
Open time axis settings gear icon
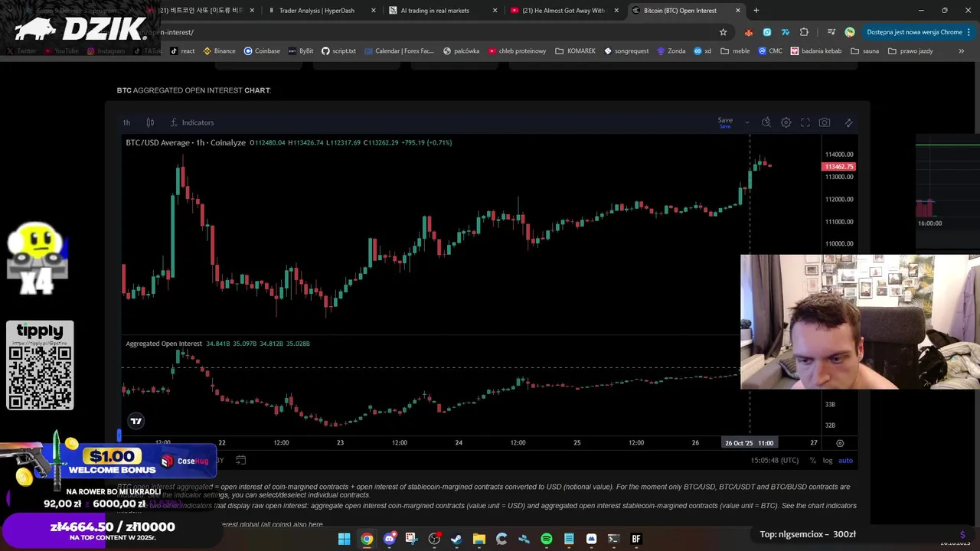click(840, 443)
